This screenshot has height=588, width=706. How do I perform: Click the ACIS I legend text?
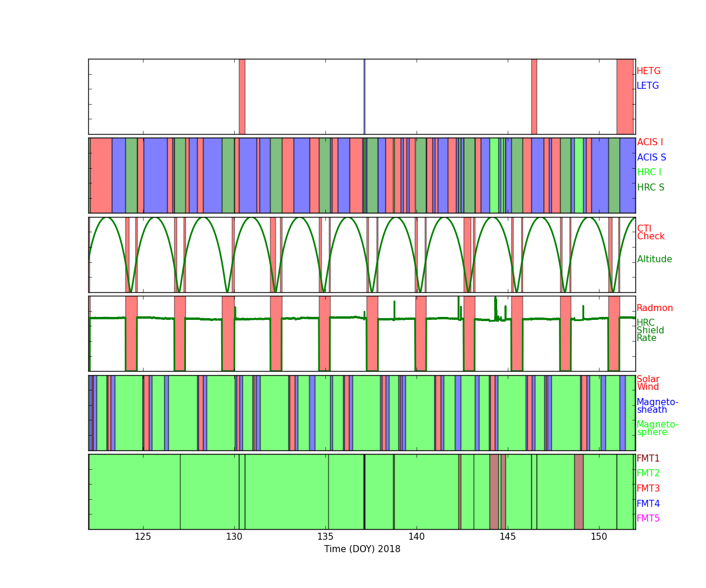650,142
